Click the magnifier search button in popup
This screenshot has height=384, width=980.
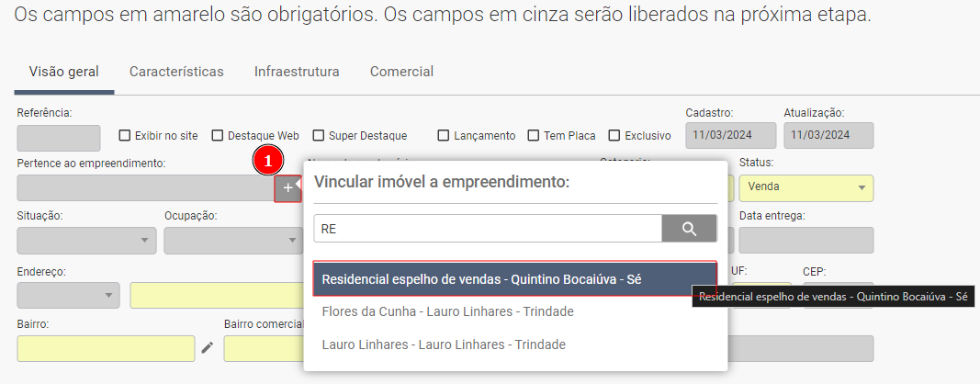pos(689,229)
